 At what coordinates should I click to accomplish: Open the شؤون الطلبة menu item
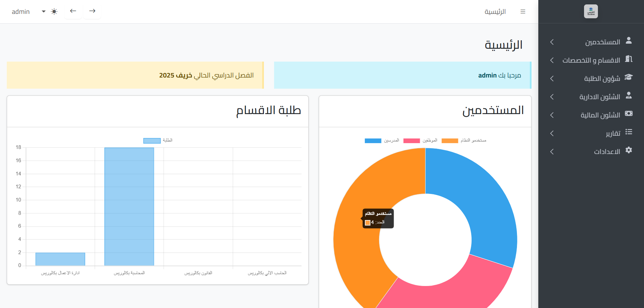602,79
